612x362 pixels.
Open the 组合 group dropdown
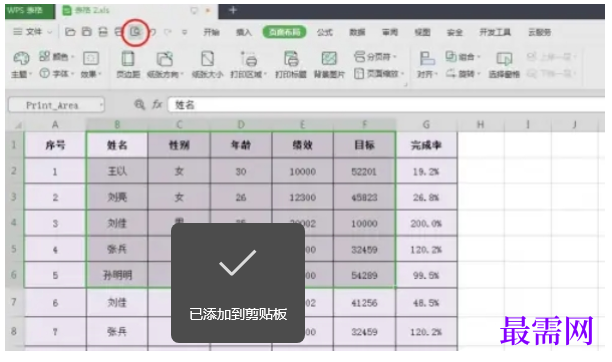tap(463, 57)
